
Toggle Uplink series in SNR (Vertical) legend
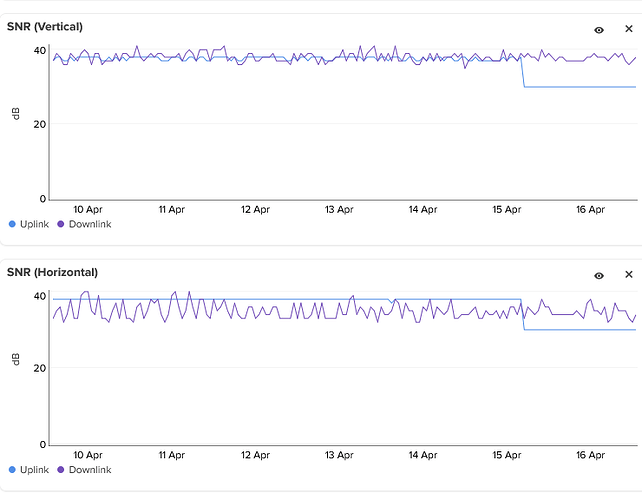pyautogui.click(x=29, y=224)
